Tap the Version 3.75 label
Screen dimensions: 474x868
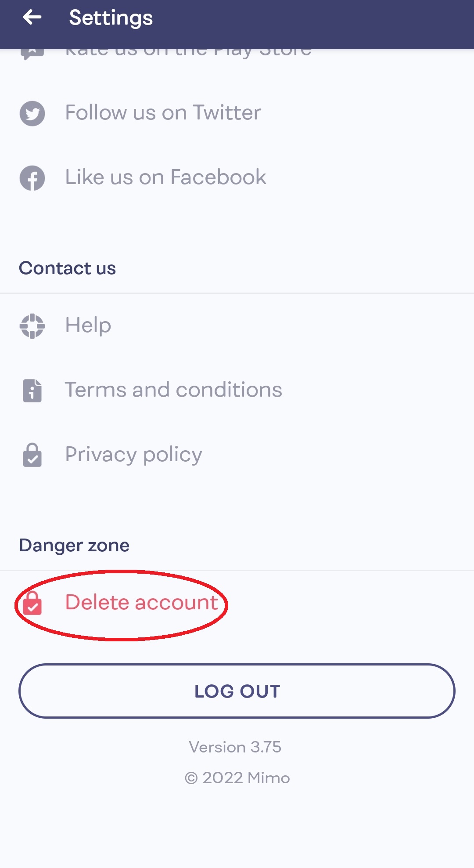[x=235, y=747]
